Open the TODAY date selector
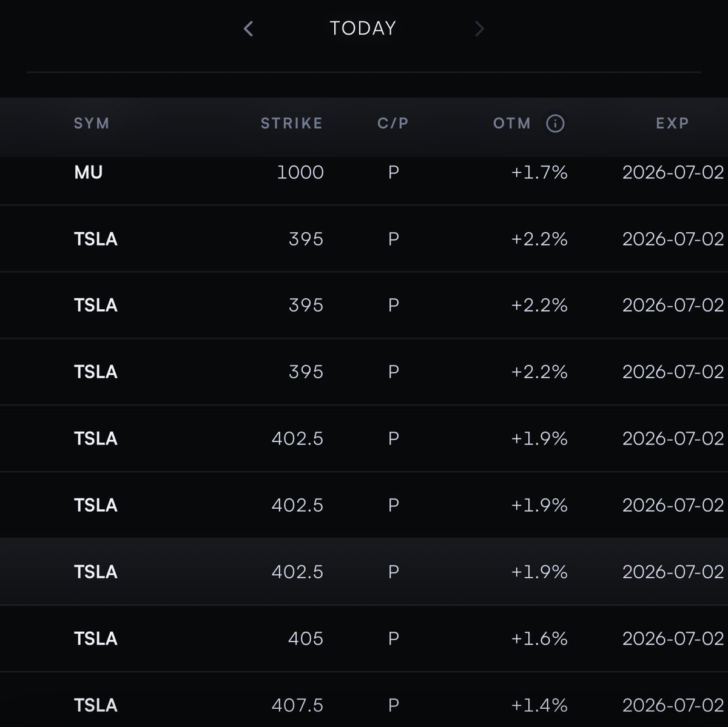 tap(363, 28)
